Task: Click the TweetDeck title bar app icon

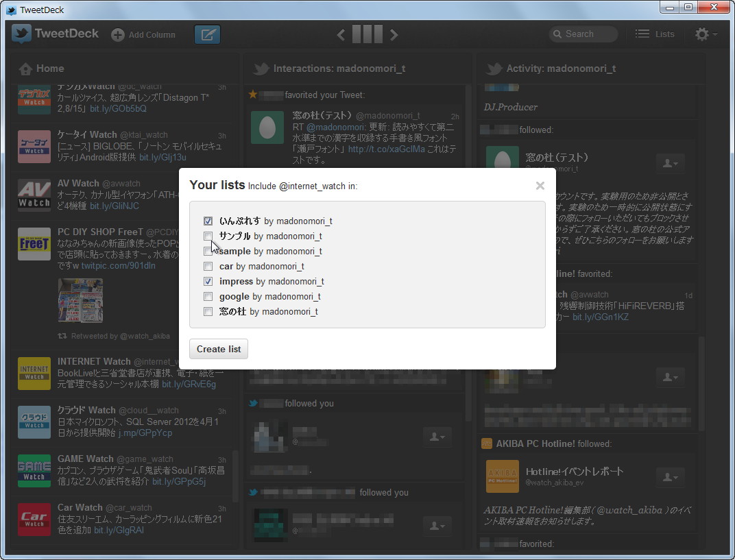Action: [11, 10]
